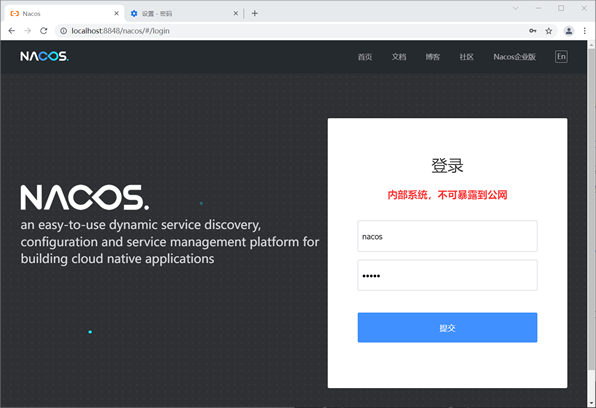Open 首页 in the navigation bar
This screenshot has width=596, height=408.
coord(365,57)
